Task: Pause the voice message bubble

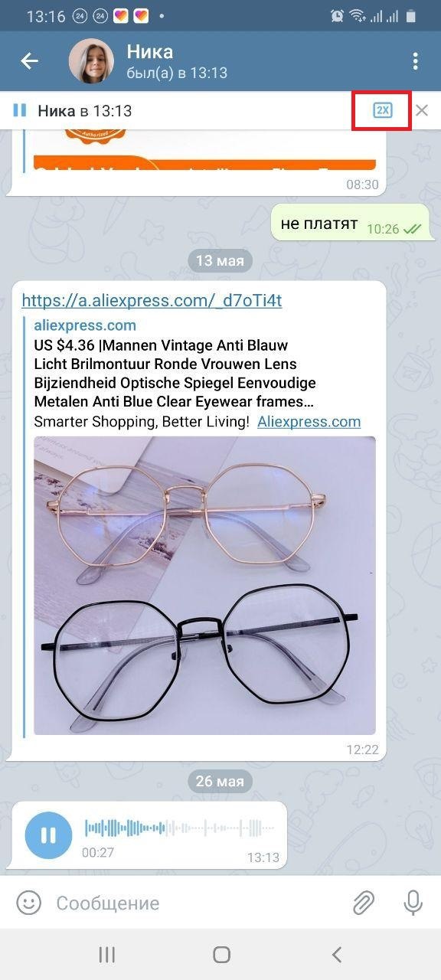Action: coord(48,835)
